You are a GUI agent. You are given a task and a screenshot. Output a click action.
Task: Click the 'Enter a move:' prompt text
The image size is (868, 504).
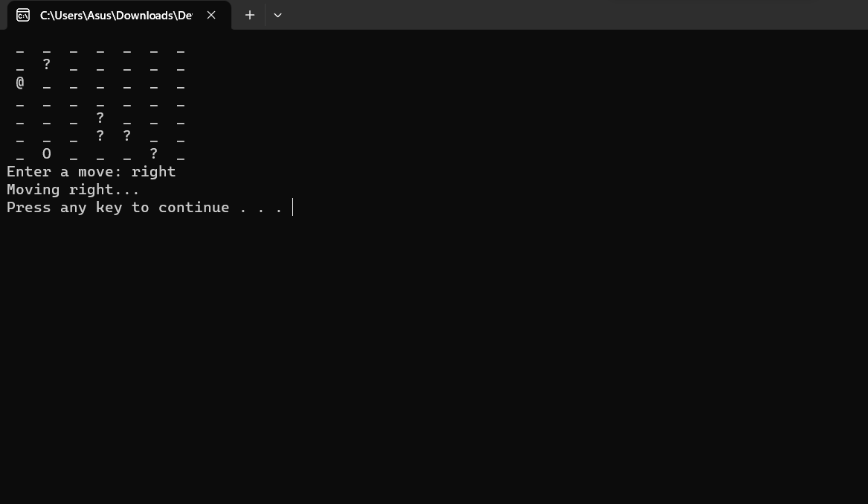[x=62, y=171]
